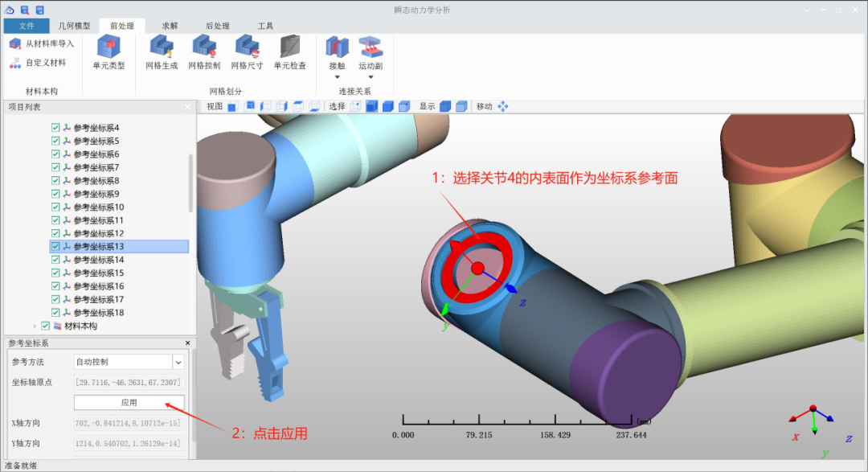Toggle the 参考坐标系15 checkbox
The width and height of the screenshot is (868, 472).
click(x=55, y=273)
